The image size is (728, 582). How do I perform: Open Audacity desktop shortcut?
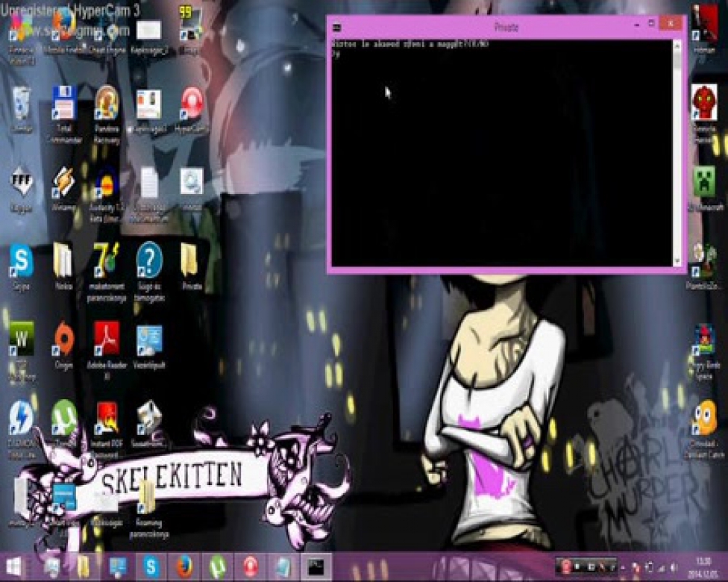pyautogui.click(x=107, y=194)
